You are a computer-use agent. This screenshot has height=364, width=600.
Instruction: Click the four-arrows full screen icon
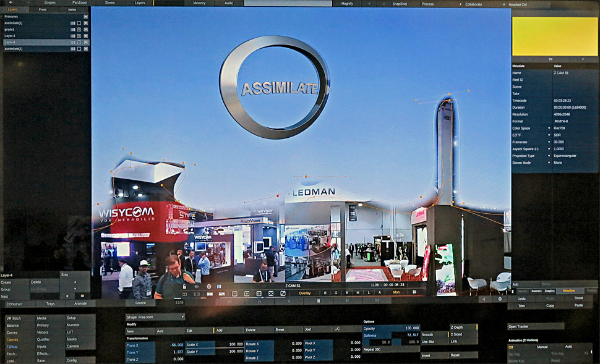click(x=271, y=294)
